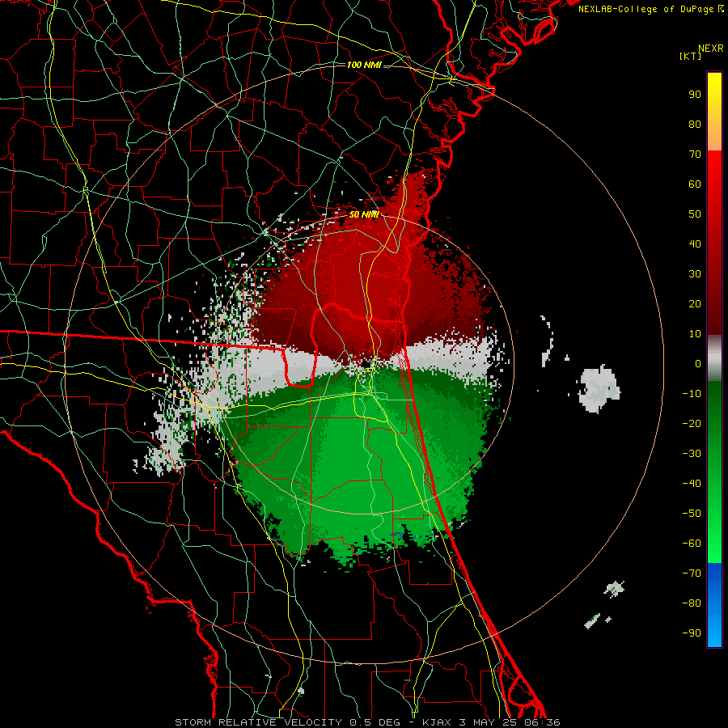Viewport: 728px width, 728px height.
Task: Click the 80 value on velocity scale
Action: coord(695,125)
